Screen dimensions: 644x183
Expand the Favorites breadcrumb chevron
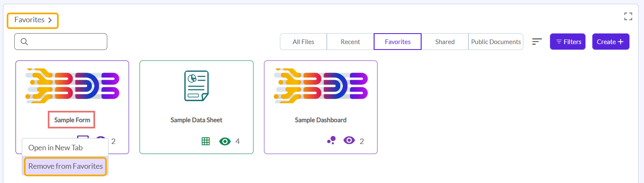pyautogui.click(x=50, y=20)
